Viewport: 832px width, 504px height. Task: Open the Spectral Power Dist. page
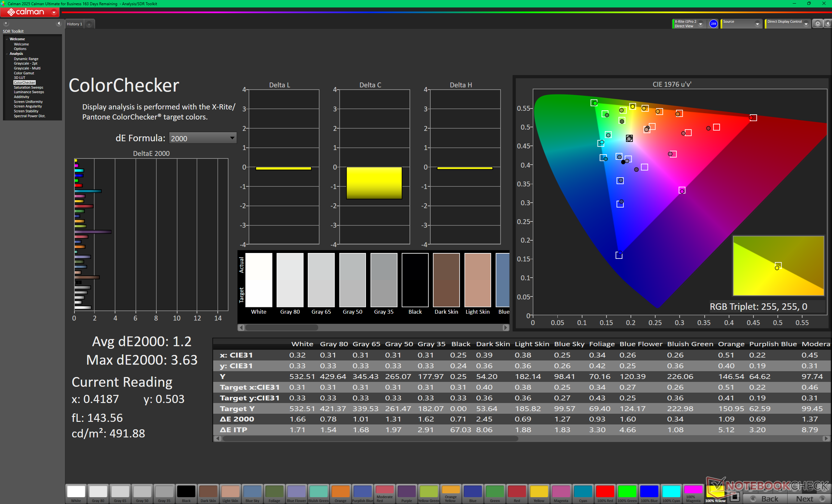(29, 116)
